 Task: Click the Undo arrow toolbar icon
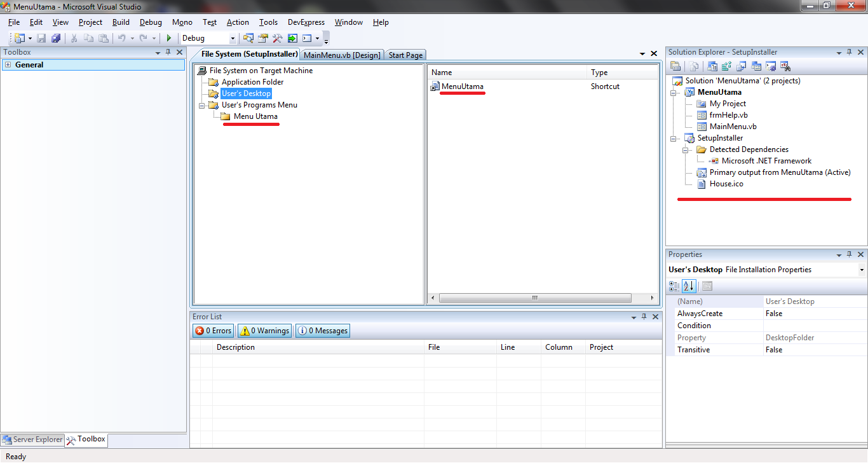tap(121, 38)
